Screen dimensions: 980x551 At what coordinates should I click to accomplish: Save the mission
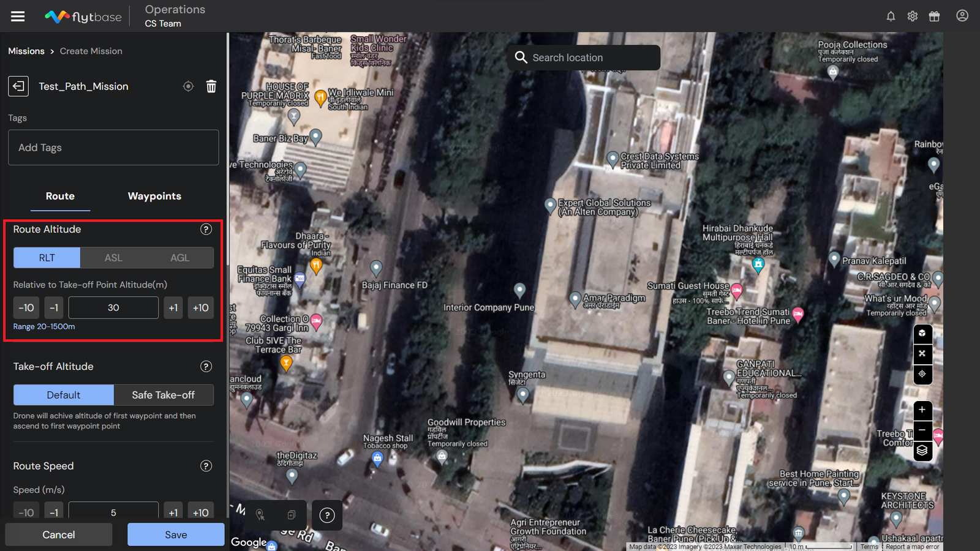click(176, 534)
